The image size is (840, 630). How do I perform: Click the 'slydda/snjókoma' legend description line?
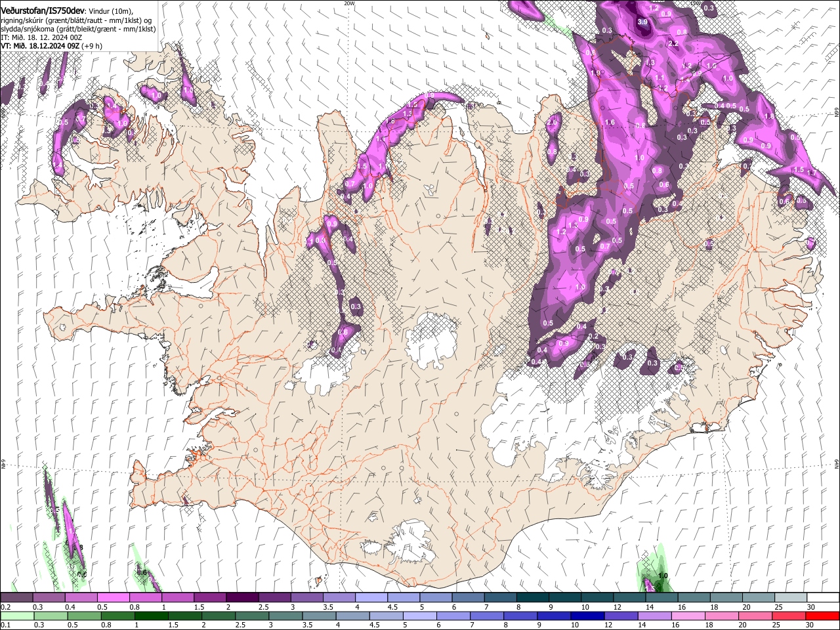click(78, 29)
